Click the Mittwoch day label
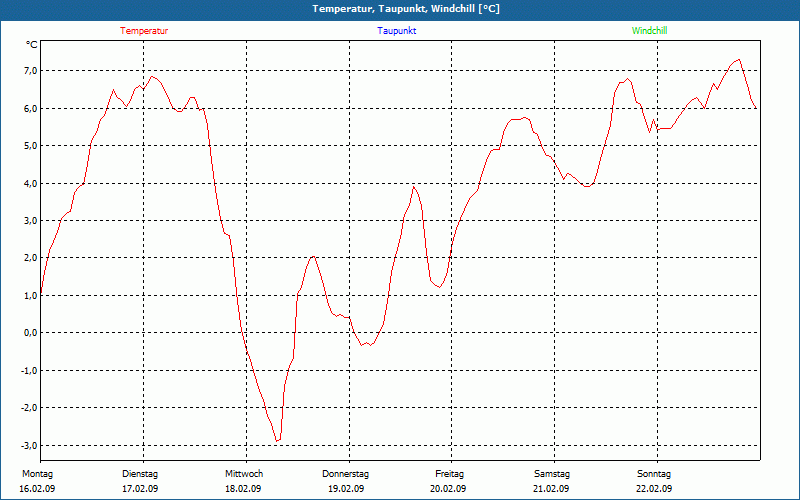Screen dimensions: 800x500 (244, 474)
